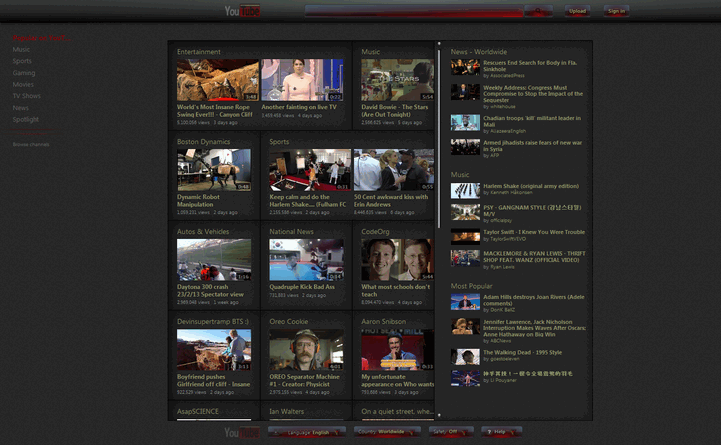
Task: Click the AsapSCIENCE channel heading
Action: (x=198, y=411)
